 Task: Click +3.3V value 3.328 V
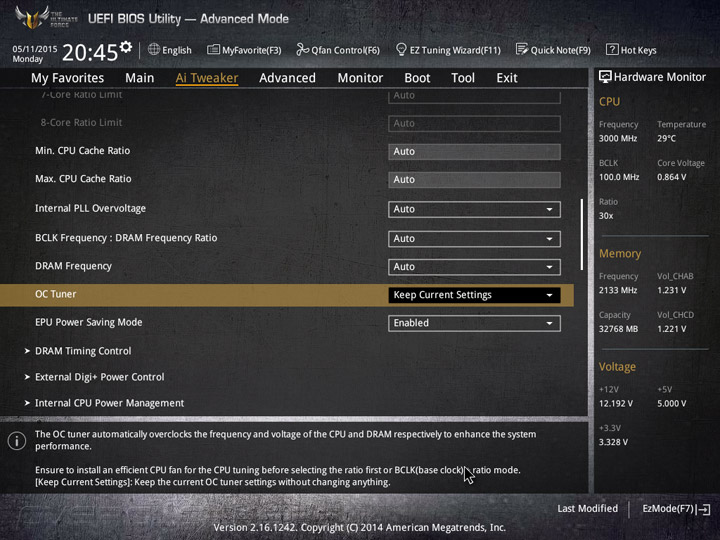pos(613,442)
